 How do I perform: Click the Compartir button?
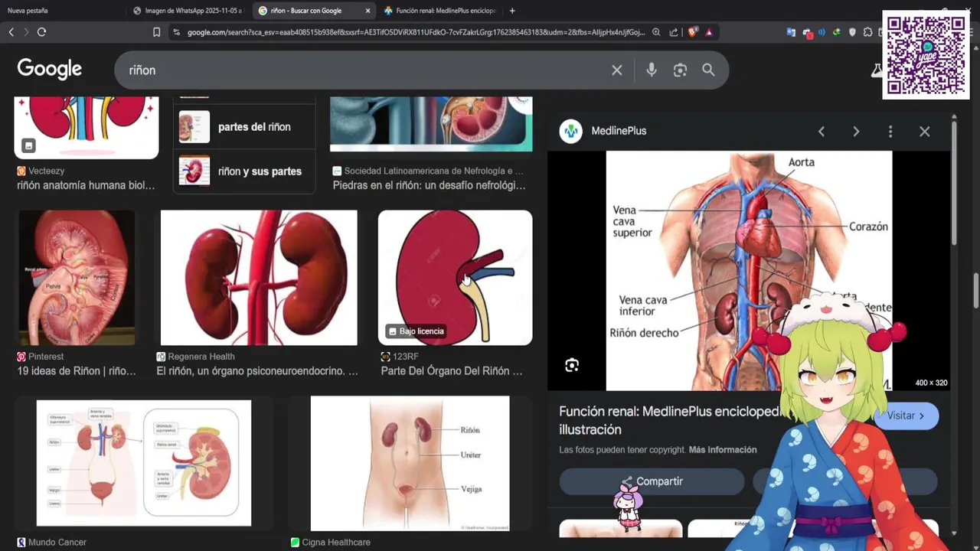click(652, 481)
